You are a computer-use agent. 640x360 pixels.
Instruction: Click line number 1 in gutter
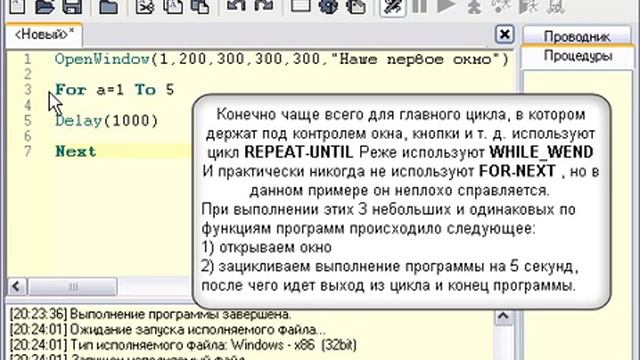click(27, 60)
